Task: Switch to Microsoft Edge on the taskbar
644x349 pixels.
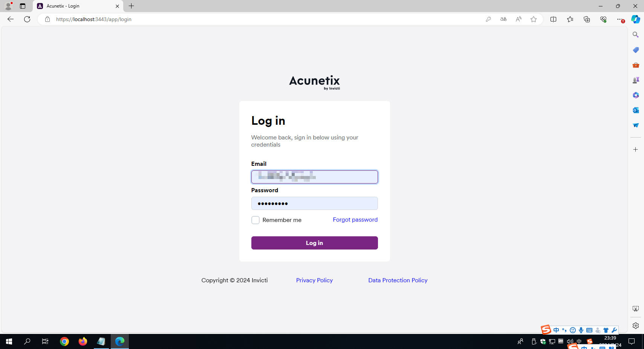Action: click(120, 341)
